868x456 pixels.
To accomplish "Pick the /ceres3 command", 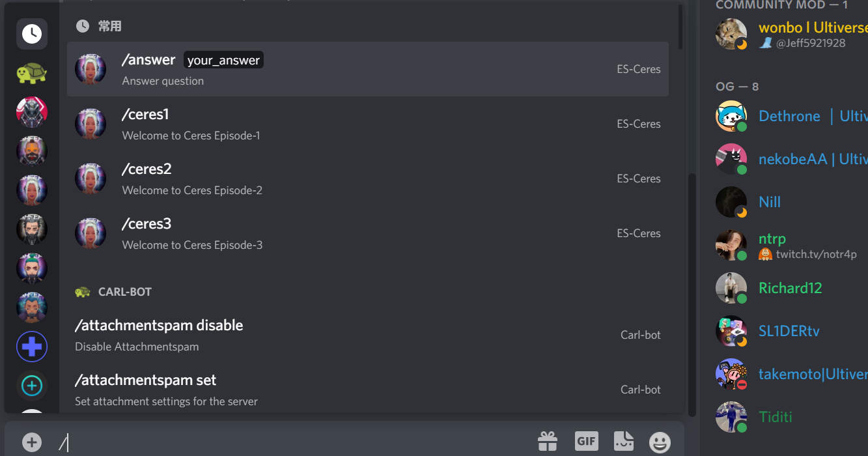I will tap(367, 233).
